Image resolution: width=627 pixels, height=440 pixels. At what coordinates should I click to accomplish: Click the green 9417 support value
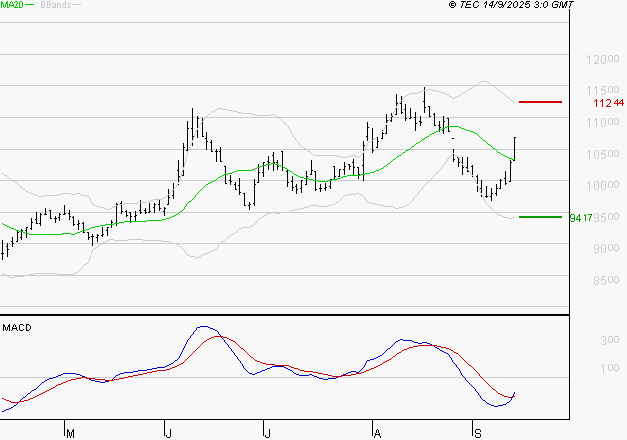(581, 218)
